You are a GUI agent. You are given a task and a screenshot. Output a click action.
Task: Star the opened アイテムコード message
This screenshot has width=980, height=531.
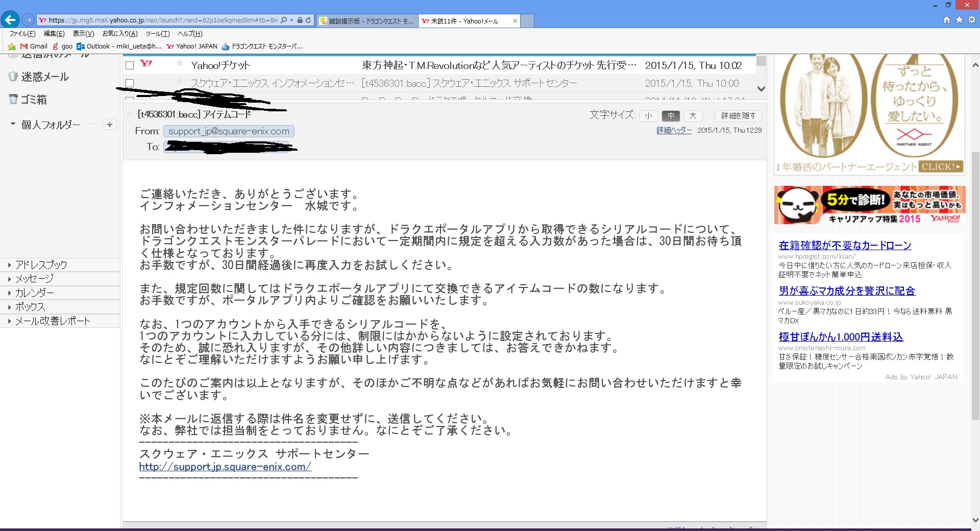(x=131, y=114)
